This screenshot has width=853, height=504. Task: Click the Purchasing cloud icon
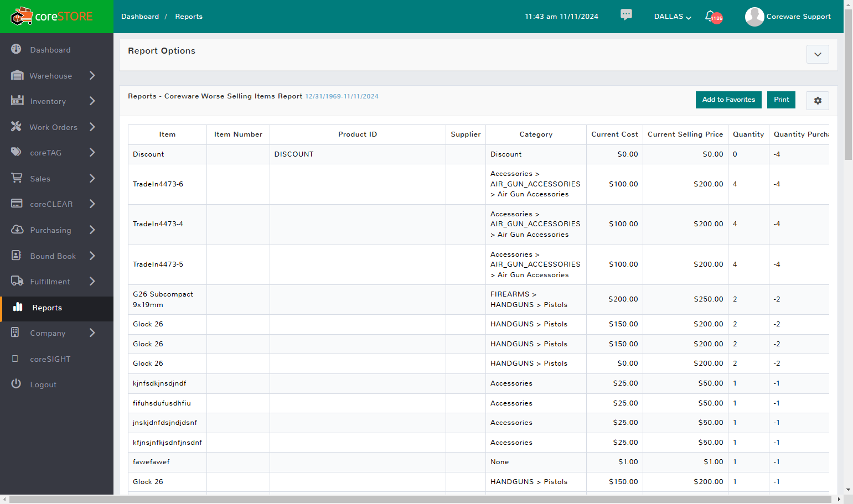(x=17, y=230)
